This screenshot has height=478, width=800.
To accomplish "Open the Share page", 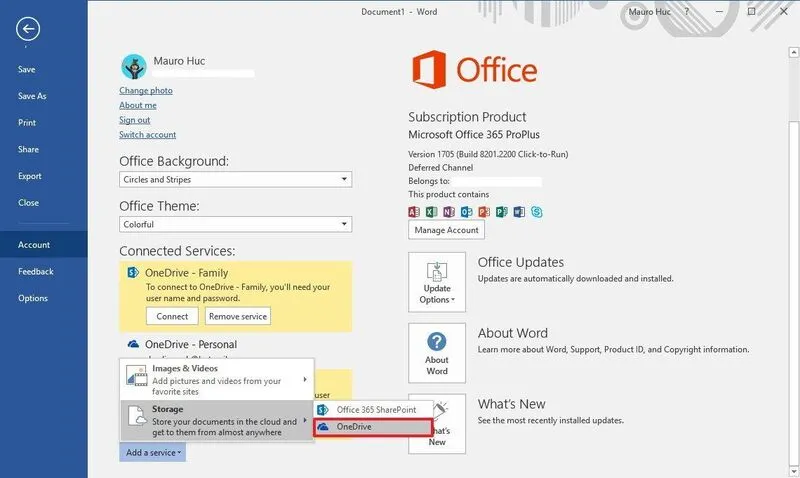I will point(28,149).
